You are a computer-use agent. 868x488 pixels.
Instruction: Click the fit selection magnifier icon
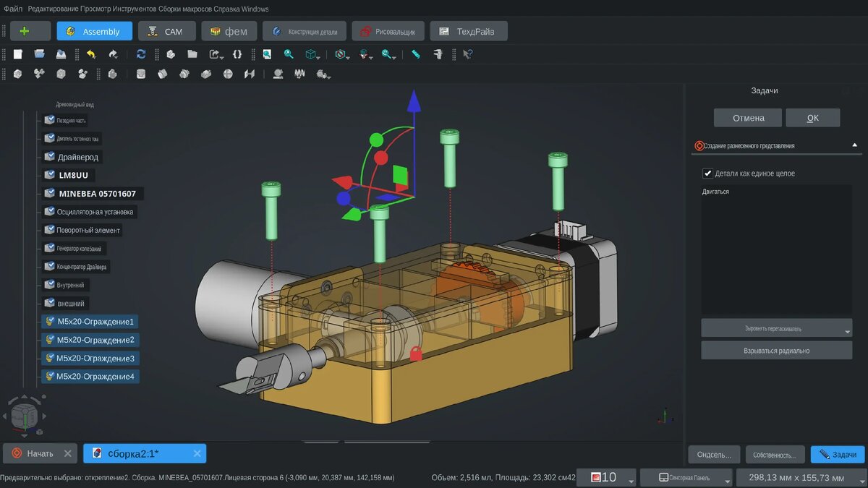pos(289,54)
